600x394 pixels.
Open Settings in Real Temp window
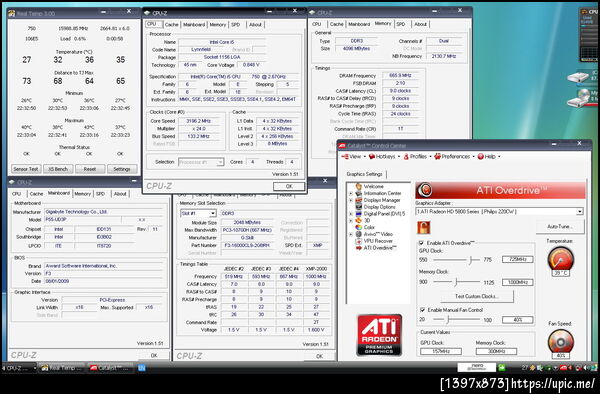point(122,169)
